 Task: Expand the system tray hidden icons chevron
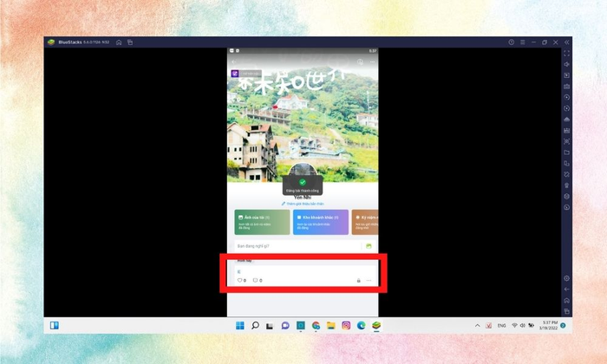point(477,326)
